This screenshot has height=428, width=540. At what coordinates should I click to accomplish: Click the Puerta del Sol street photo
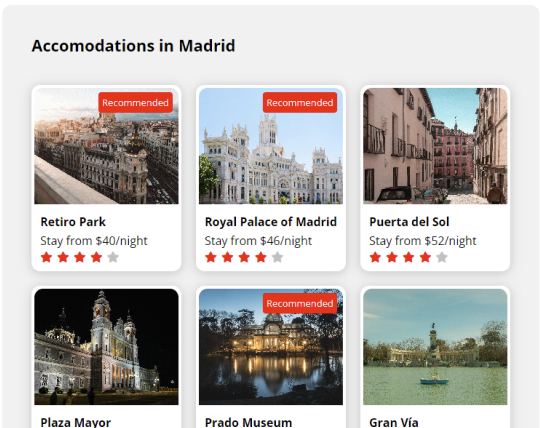pyautogui.click(x=435, y=146)
